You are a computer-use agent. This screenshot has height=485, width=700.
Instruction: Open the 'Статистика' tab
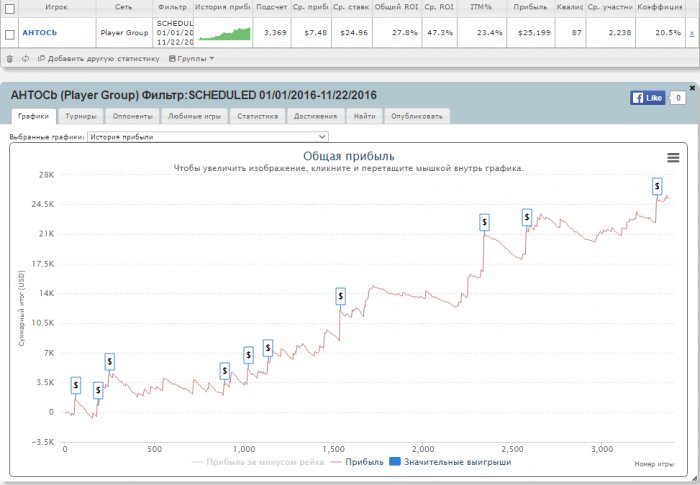tap(258, 116)
